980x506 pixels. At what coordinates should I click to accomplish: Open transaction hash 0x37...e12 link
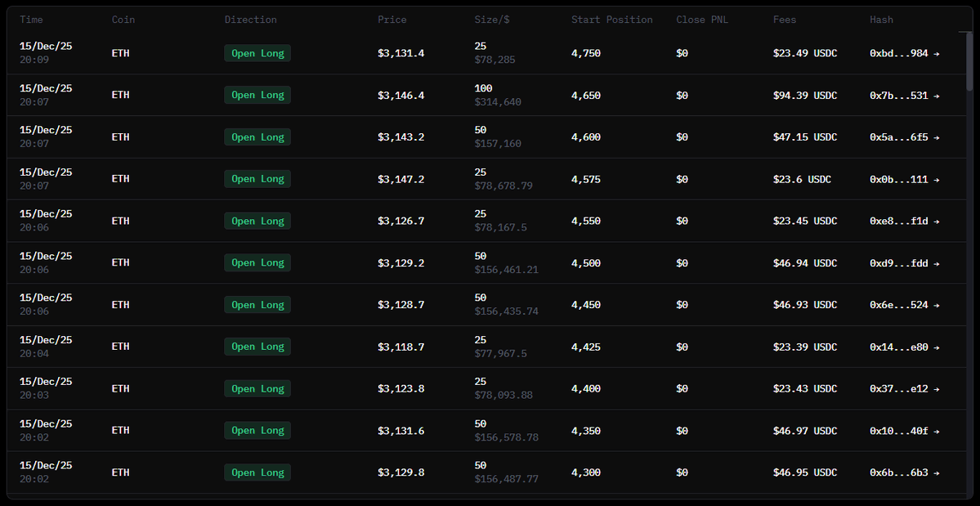pos(899,389)
